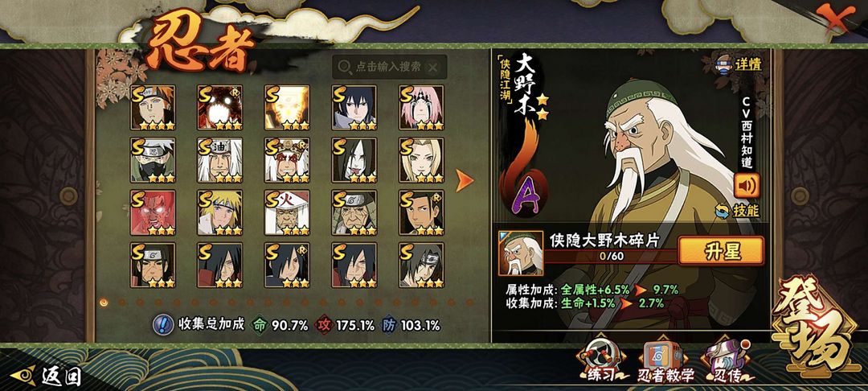Viewport: 868px width, 391px height.
Task: Click the search magnifier icon
Action: coord(344,67)
